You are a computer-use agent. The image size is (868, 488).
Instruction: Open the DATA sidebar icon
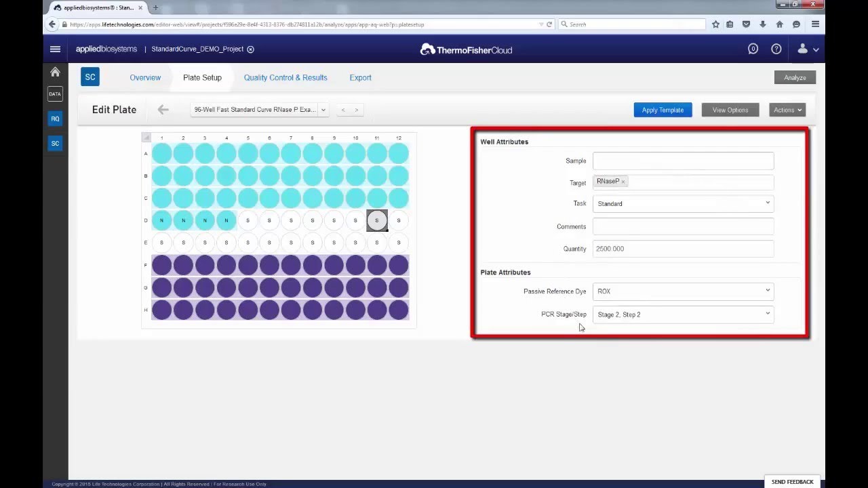coord(55,94)
